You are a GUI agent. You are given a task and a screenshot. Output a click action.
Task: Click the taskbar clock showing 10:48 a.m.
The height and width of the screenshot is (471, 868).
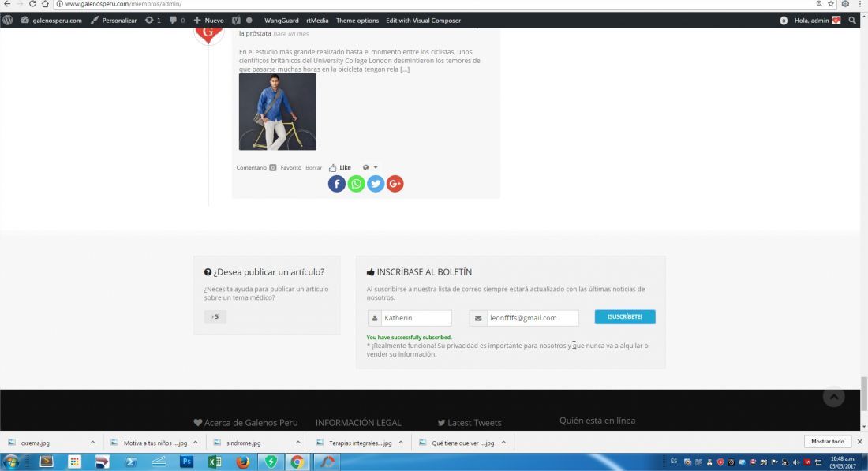tap(842, 462)
